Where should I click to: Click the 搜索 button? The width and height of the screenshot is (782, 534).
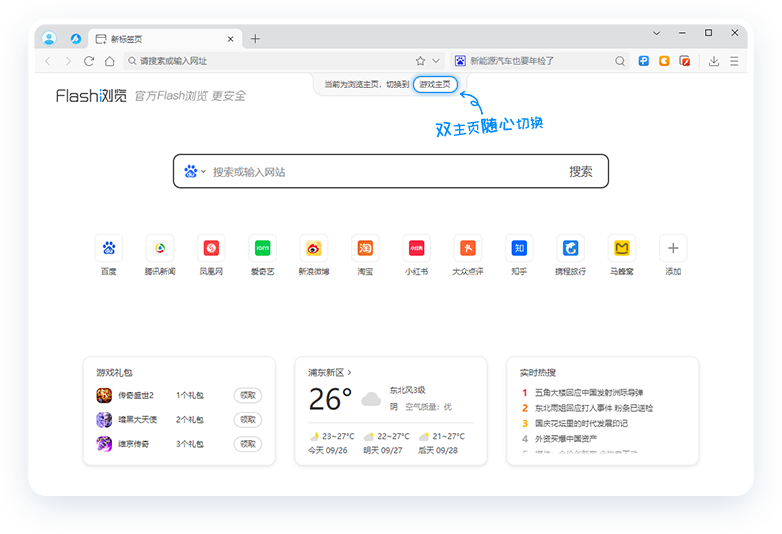tap(581, 172)
